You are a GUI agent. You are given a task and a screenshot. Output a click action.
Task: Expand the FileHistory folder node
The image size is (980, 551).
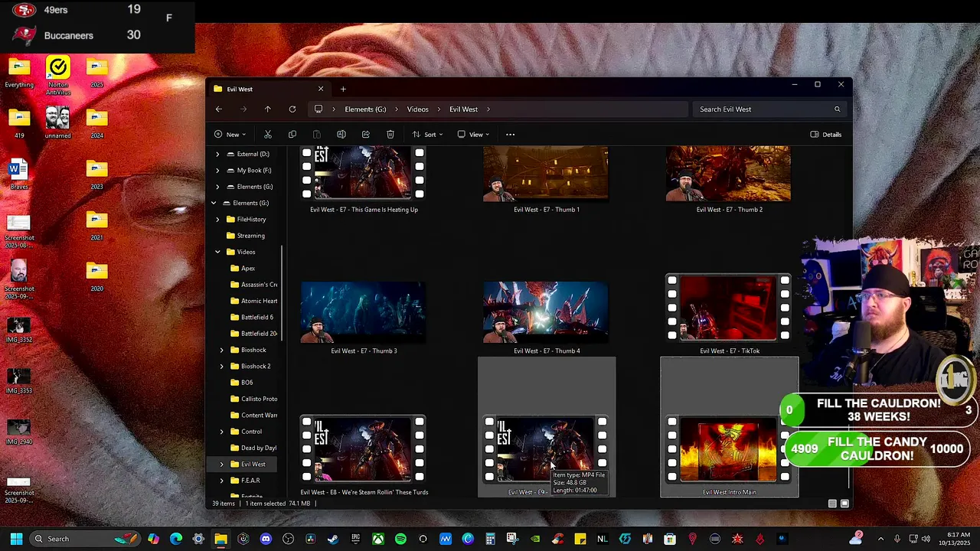(x=217, y=220)
